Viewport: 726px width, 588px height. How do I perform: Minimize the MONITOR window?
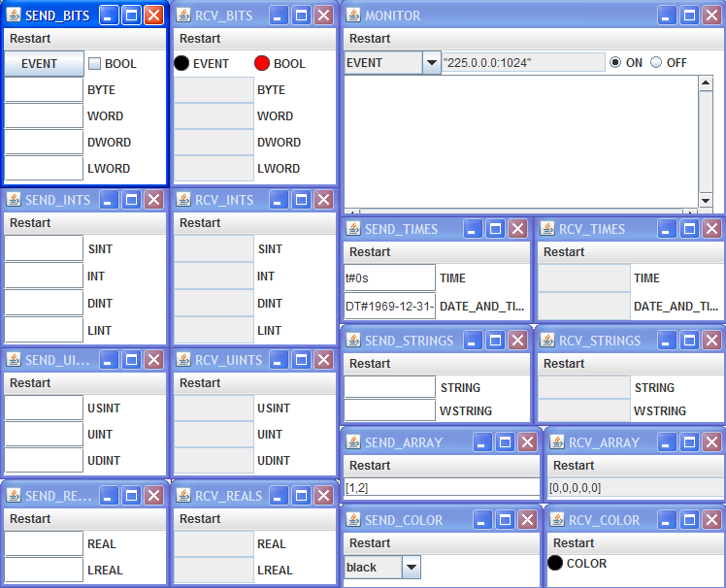coord(666,16)
